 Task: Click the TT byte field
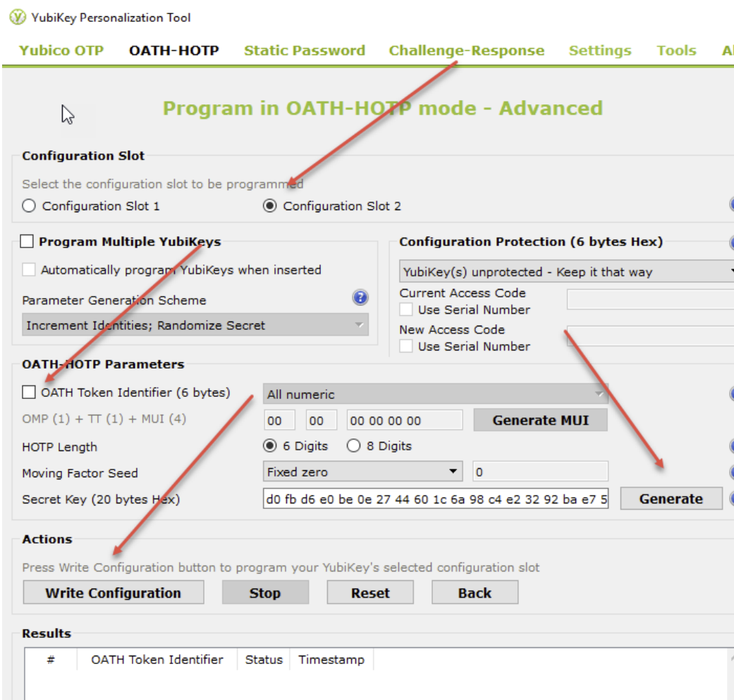coord(321,420)
